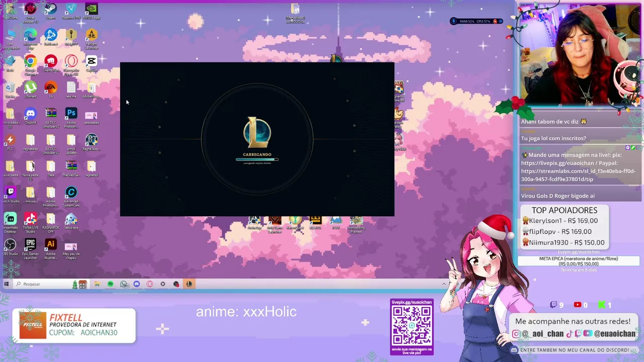Viewport: 644px width, 362px height.
Task: Run the Setup.exe desktop file
Action: pos(71,221)
